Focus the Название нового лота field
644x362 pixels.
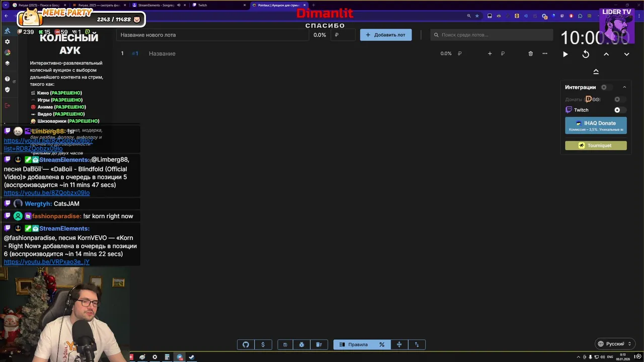pos(213,35)
